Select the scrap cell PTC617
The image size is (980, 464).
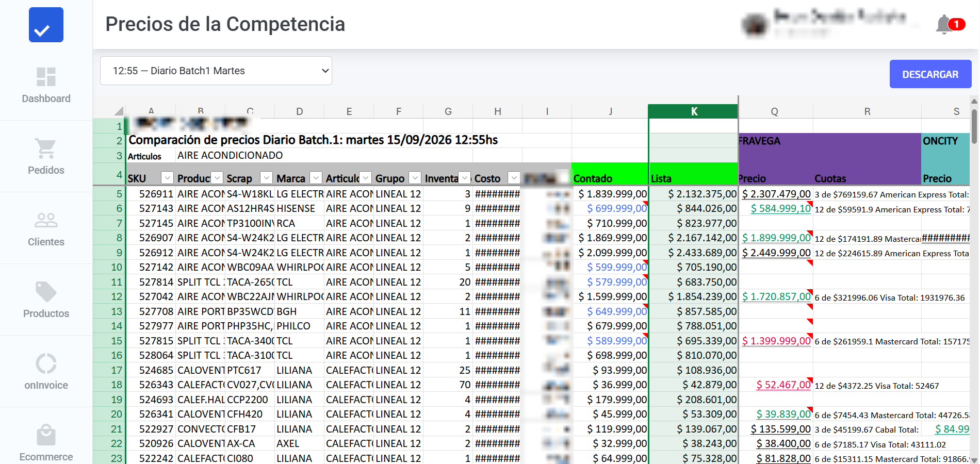pos(250,370)
